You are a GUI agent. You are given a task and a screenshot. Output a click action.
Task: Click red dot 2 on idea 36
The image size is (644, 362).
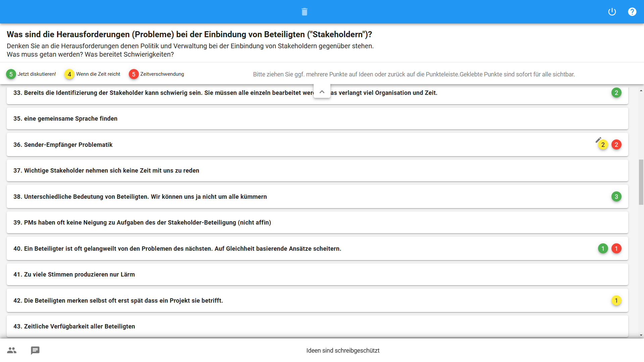(616, 145)
